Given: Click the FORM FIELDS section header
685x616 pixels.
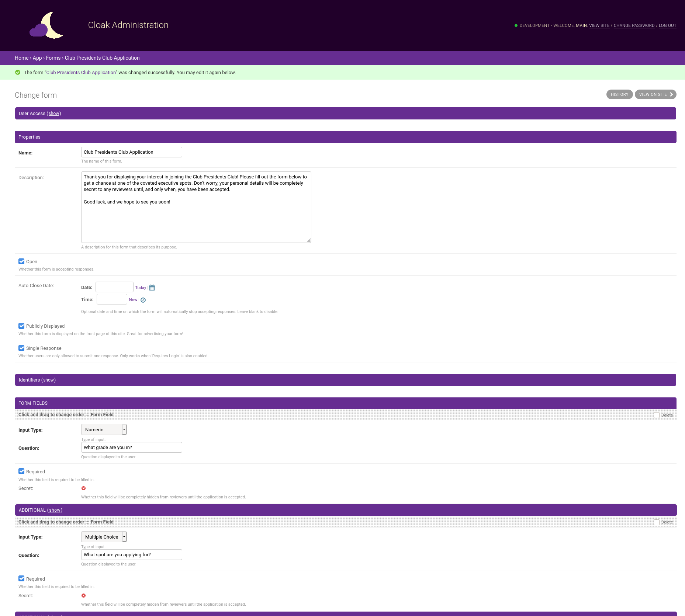Looking at the screenshot, I should pyautogui.click(x=346, y=403).
